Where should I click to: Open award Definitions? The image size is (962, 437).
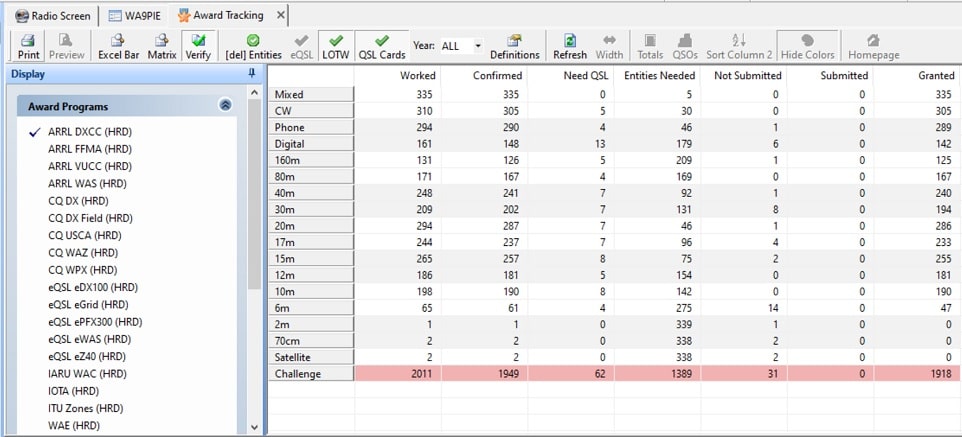514,47
